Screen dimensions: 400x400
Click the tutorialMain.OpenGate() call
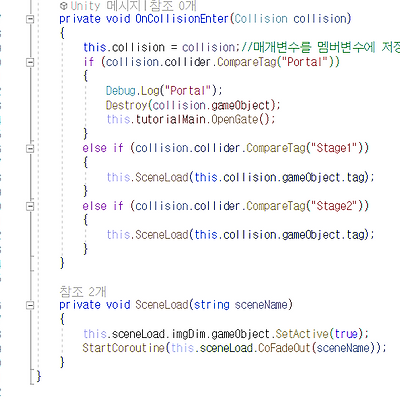pos(205,119)
